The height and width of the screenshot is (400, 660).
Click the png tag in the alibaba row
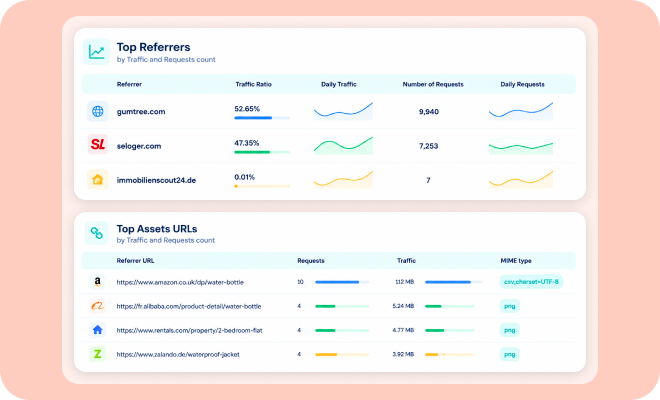pyautogui.click(x=510, y=306)
